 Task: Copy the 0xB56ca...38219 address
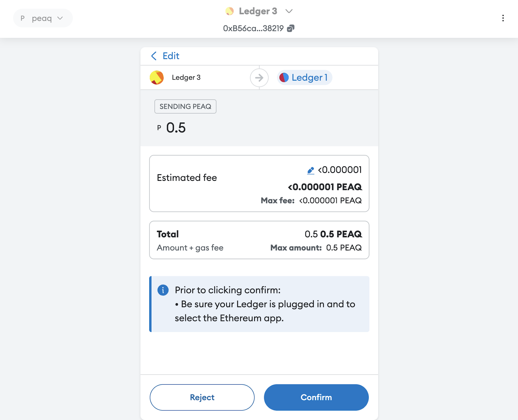[x=291, y=28]
